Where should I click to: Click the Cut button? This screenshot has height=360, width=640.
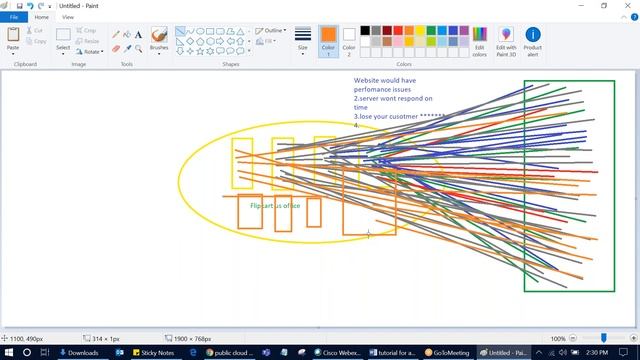pos(35,31)
